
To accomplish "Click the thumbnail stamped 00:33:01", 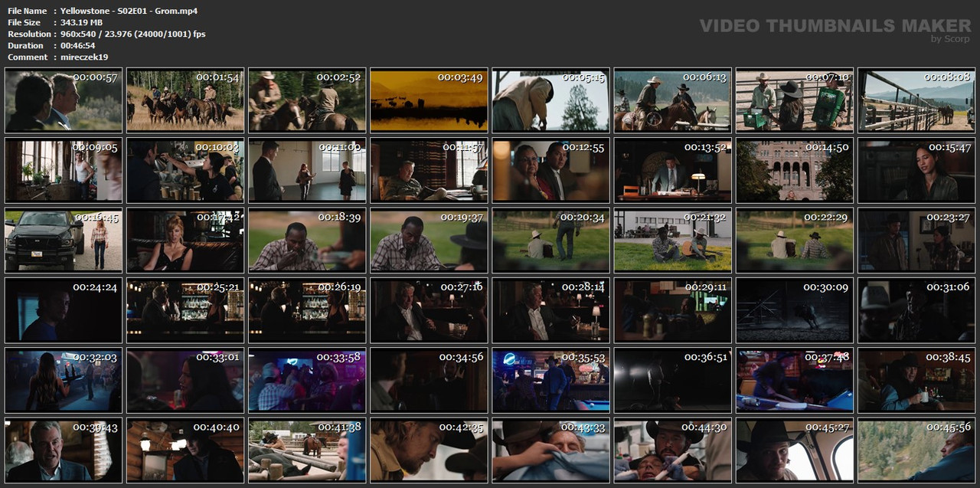I will 185,381.
